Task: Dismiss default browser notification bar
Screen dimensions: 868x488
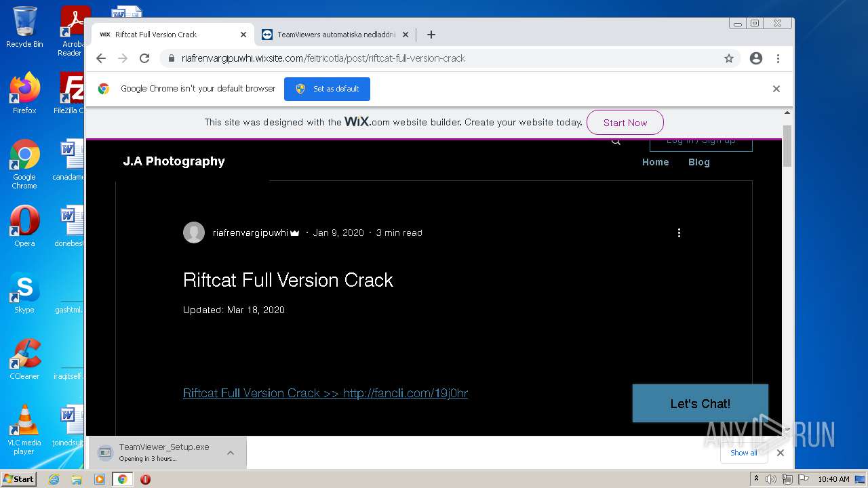Action: point(776,89)
